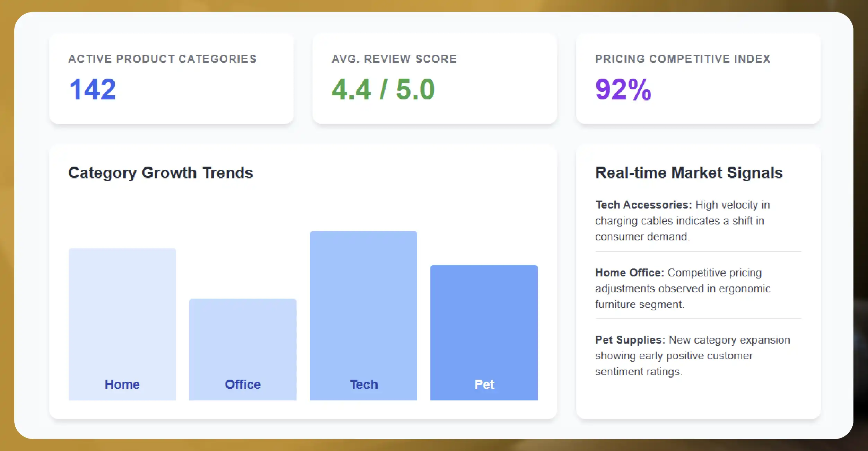Click the Active Product Categories label
Viewport: 868px width, 451px height.
pyautogui.click(x=162, y=59)
